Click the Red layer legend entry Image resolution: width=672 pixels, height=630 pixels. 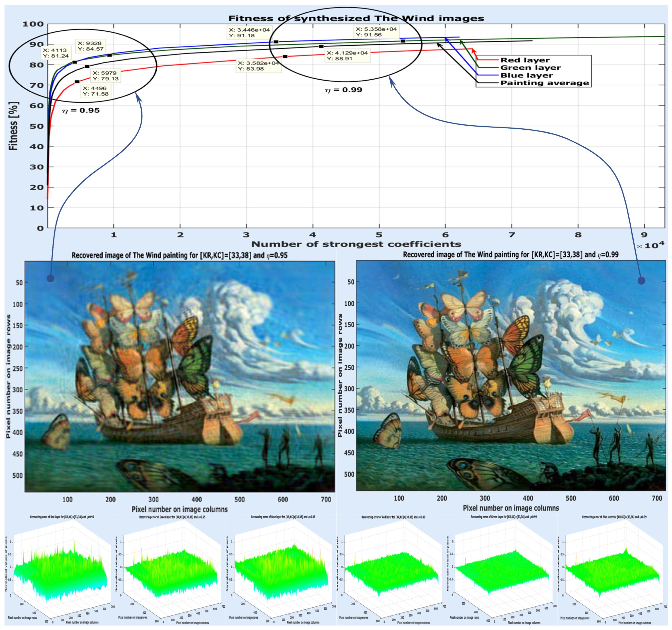coord(525,60)
